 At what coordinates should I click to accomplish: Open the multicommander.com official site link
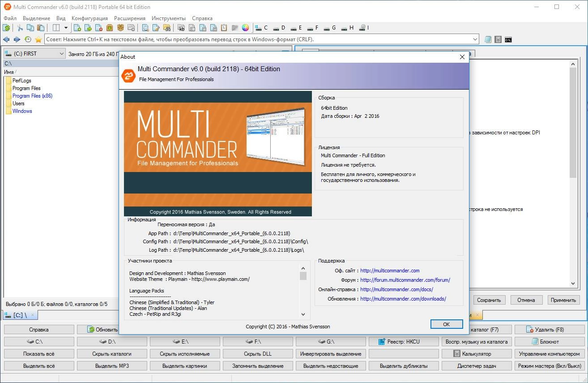click(x=390, y=271)
